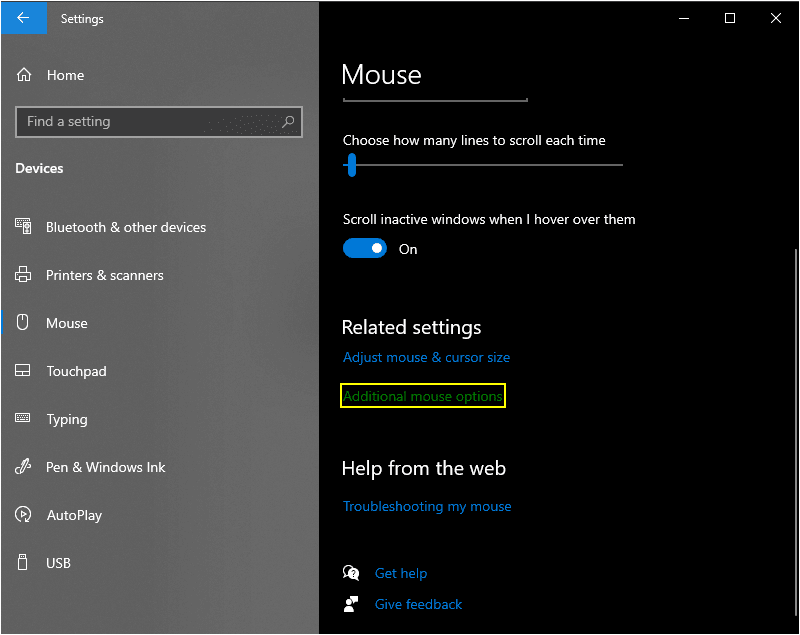Click the Bluetooth & other devices icon
The image size is (800, 635).
[x=23, y=226]
